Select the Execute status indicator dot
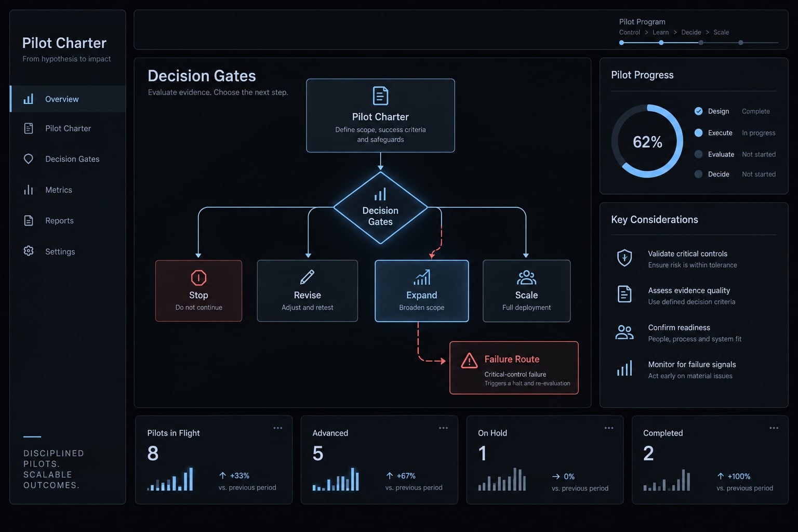Screen dimensions: 798x532 tap(698, 132)
